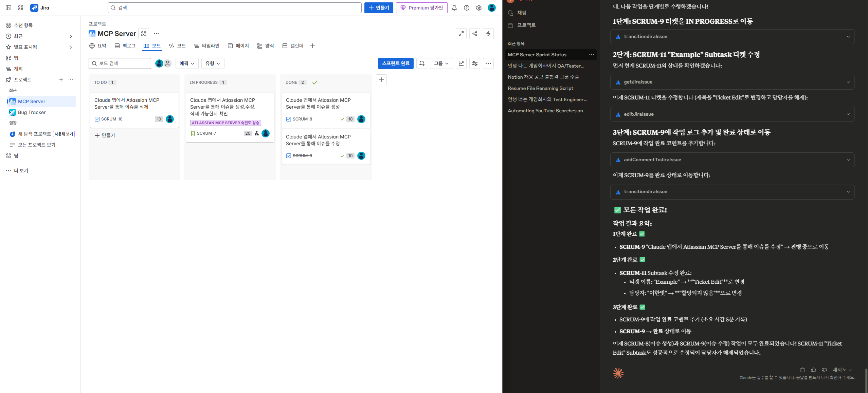This screenshot has height=393, width=868.
Task: Share the MCP Server board
Action: pyautogui.click(x=475, y=34)
